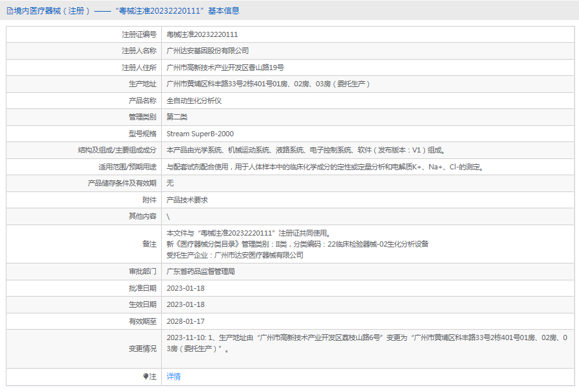Screen dimensions: 579x392
Task: Click the 批准日期 row label
Action: pos(142,288)
